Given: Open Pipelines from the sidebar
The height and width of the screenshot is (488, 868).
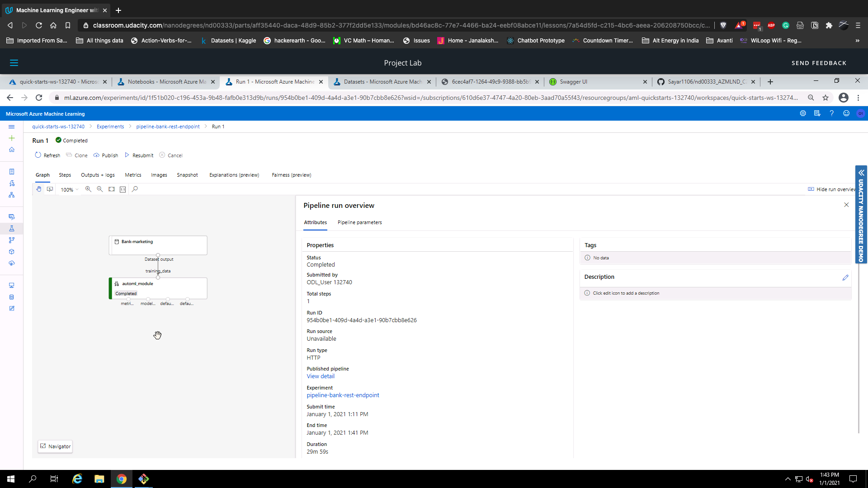Looking at the screenshot, I should (x=12, y=240).
